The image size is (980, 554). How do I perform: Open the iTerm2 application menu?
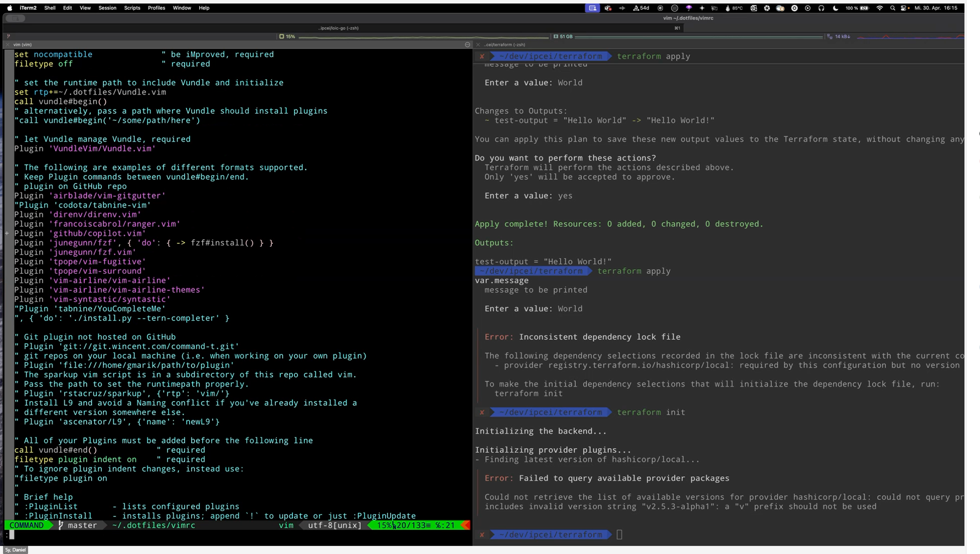tap(28, 8)
